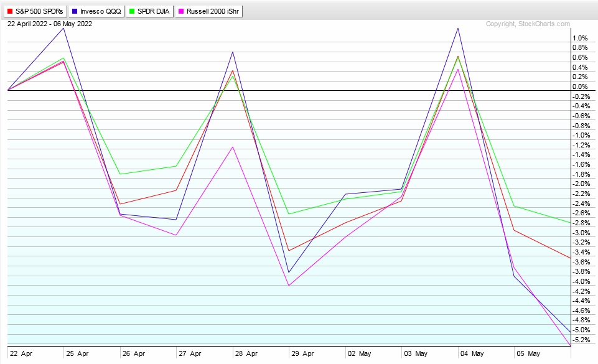The image size is (598, 364).
Task: Click the '-0.6%' y-axis label
Action: pyautogui.click(x=581, y=116)
